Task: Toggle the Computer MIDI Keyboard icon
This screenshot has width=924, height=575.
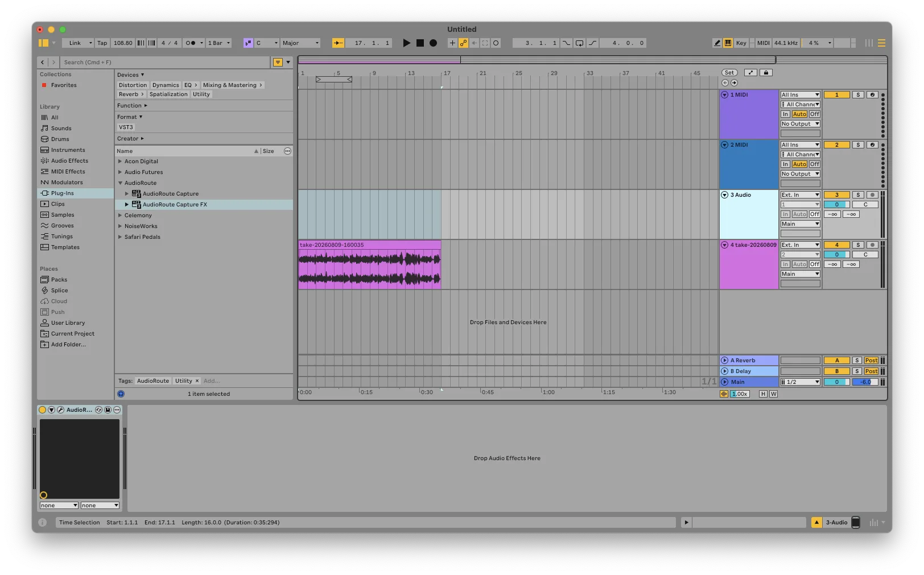Action: [728, 43]
